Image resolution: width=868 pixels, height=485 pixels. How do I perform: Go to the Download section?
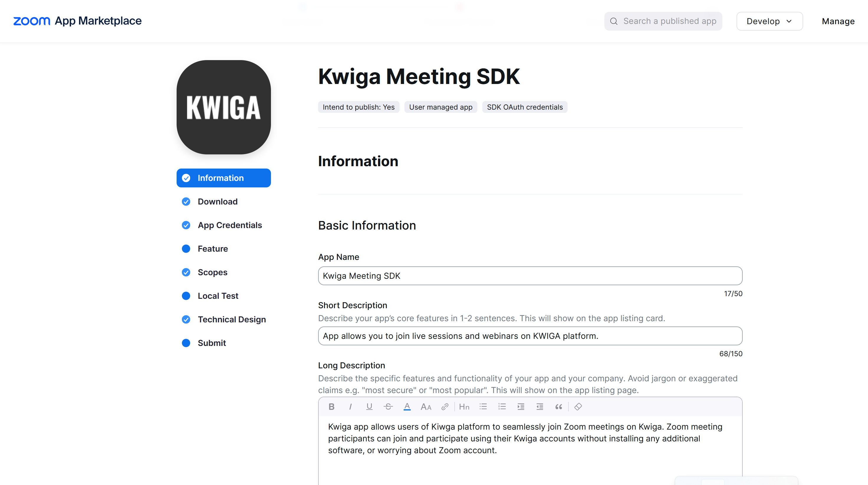[x=224, y=202]
